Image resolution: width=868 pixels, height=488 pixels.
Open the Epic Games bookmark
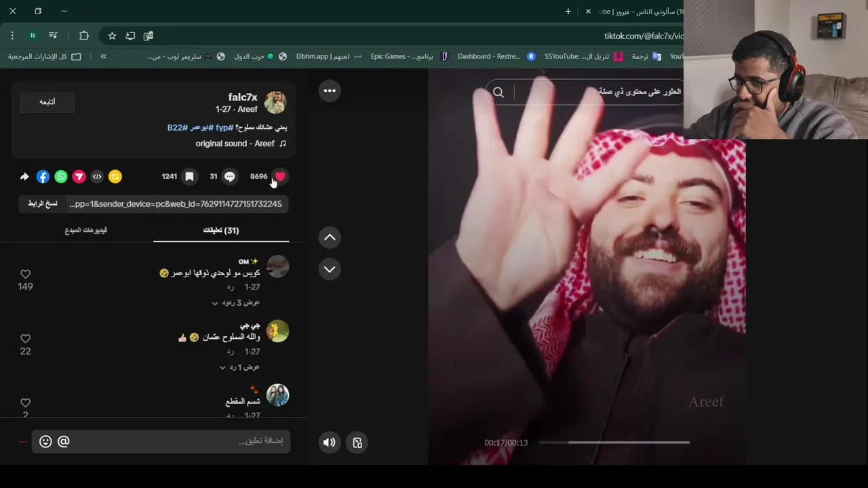click(x=410, y=56)
